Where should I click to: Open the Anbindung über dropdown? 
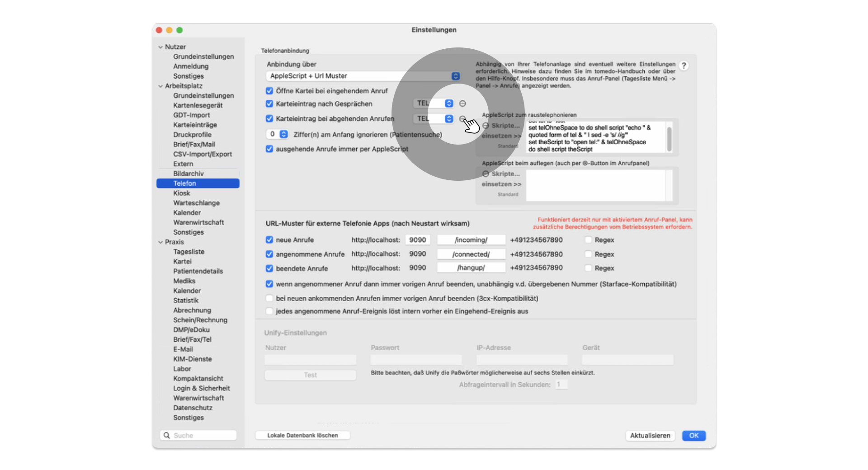point(363,76)
